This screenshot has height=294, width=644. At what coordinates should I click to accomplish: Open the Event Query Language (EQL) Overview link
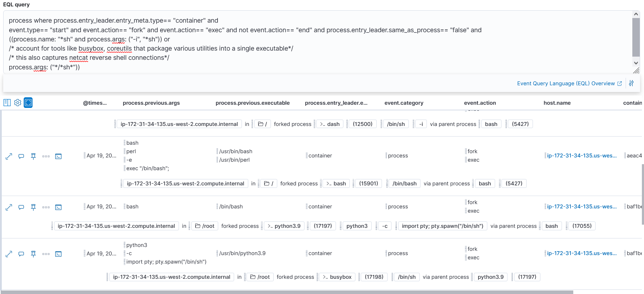(567, 83)
